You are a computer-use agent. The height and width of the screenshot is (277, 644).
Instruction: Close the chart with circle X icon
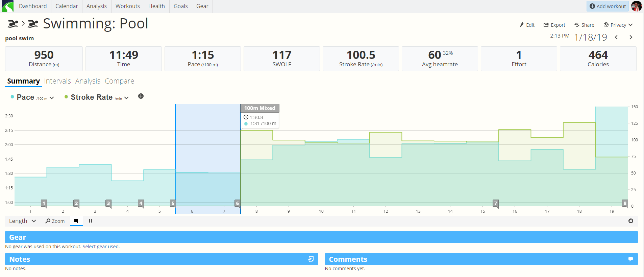[631, 221]
